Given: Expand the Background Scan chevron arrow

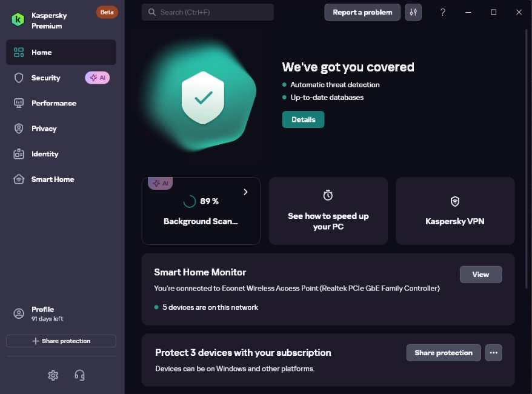Looking at the screenshot, I should tap(245, 192).
